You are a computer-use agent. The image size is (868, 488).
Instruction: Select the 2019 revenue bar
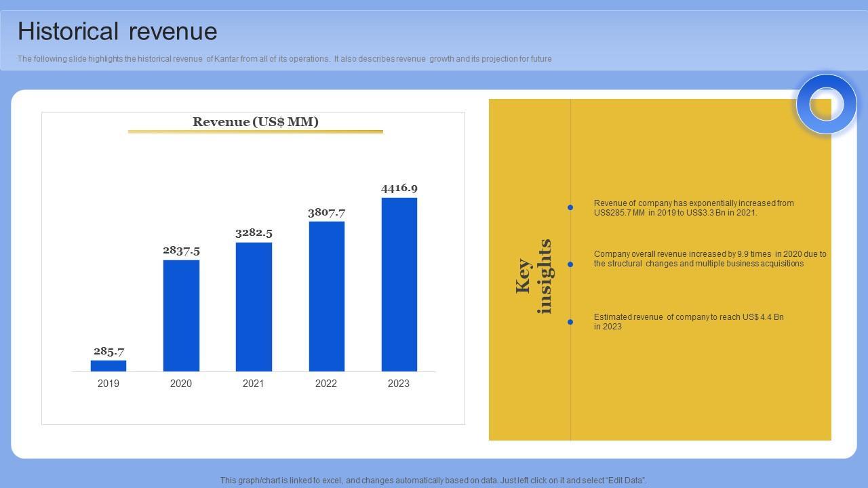click(108, 366)
